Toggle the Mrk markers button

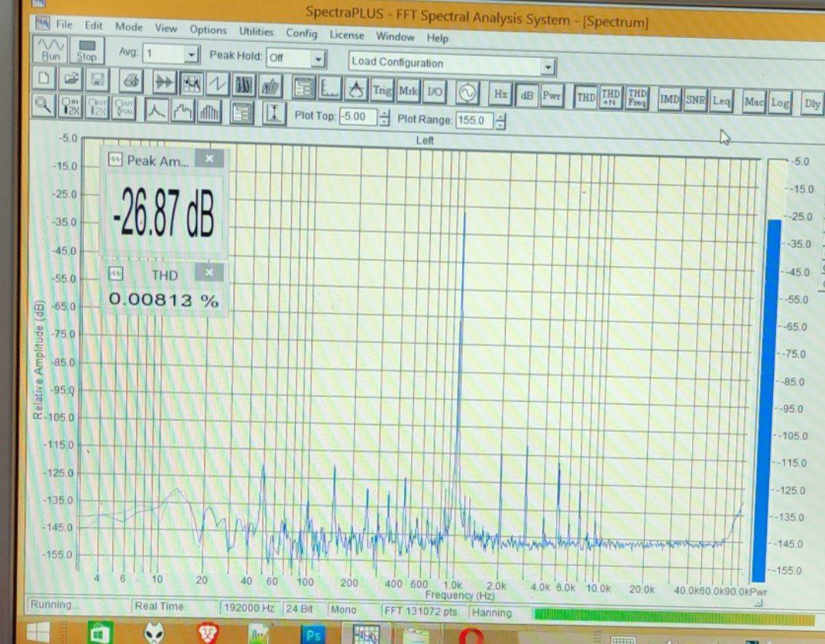(408, 91)
